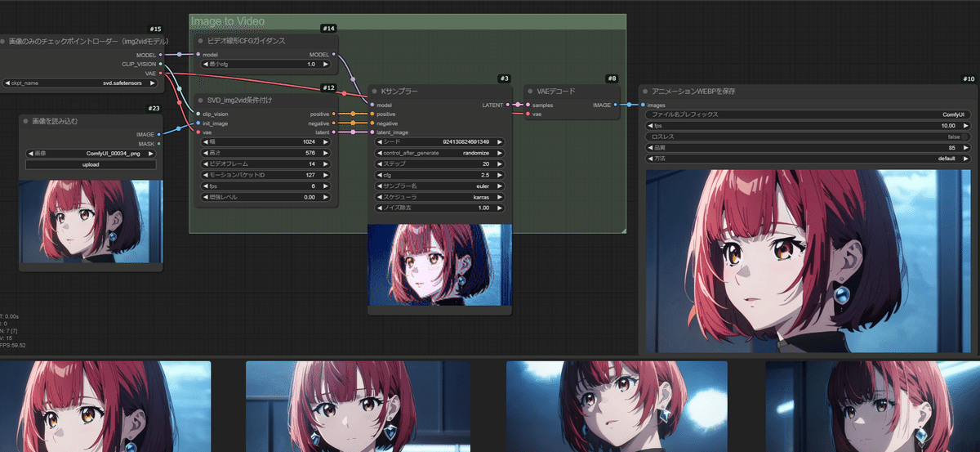This screenshot has height=452, width=980.
Task: Collapse the アニメーションWEBPを保存 node via its title dot
Action: tap(645, 92)
